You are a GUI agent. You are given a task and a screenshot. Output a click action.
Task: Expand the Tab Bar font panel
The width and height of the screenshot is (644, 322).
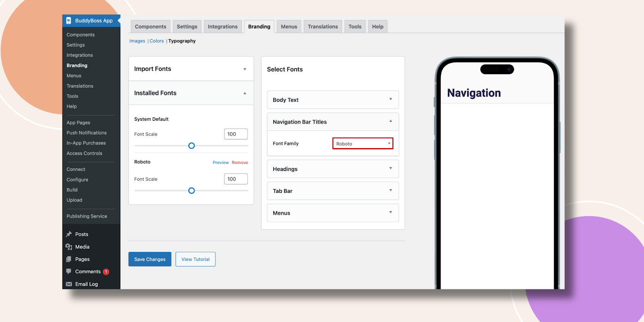pos(333,191)
